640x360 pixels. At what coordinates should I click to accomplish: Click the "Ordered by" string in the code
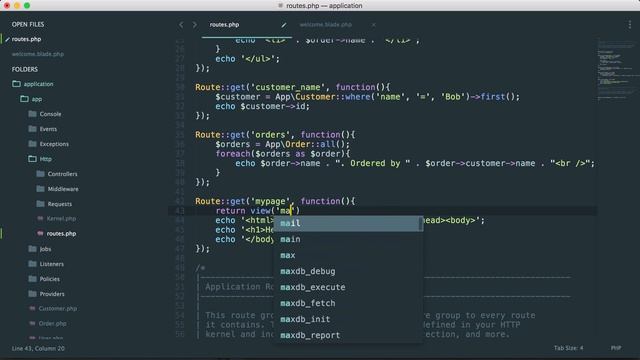pos(373,163)
